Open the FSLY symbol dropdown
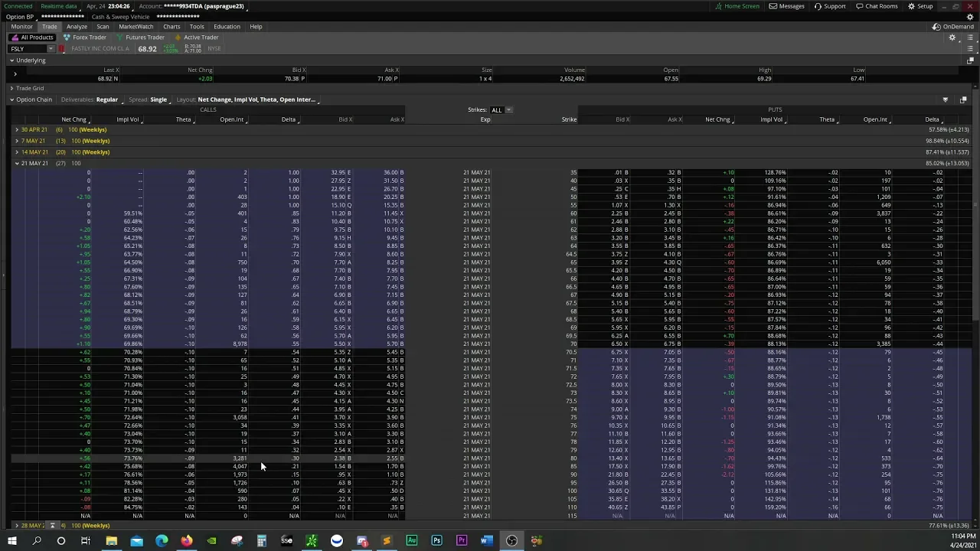Viewport: 980px width, 551px height. 51,49
